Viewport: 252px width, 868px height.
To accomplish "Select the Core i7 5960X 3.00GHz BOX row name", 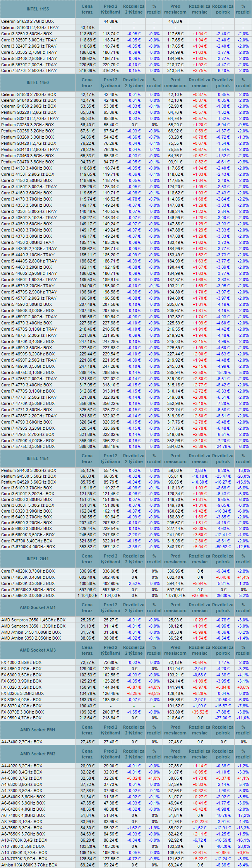I will [x=28, y=595].
